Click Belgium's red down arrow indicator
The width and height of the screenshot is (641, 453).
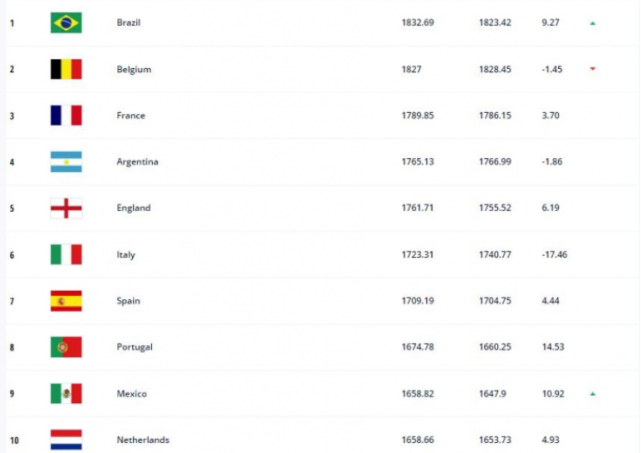click(592, 69)
